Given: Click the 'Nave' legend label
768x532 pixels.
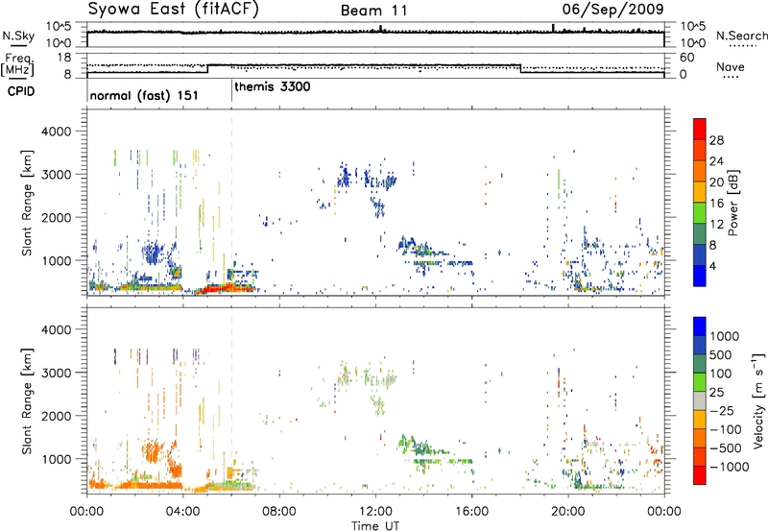Looking at the screenshot, I should [731, 66].
